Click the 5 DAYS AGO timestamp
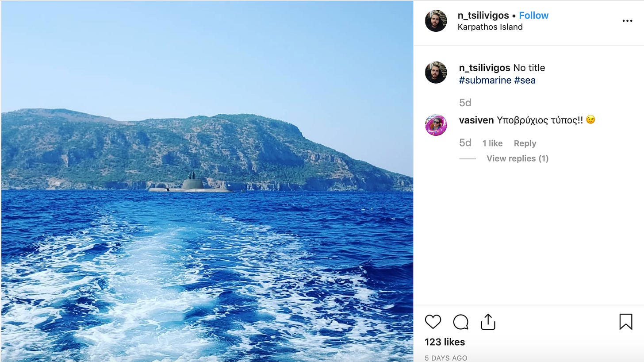Viewport: 644px width, 362px height. pos(446,358)
